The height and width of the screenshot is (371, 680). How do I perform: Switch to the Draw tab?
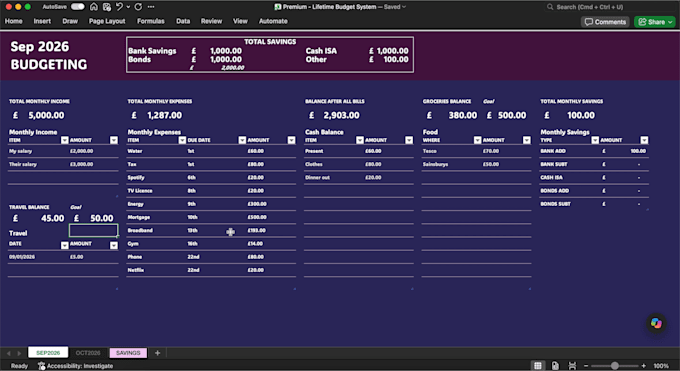coord(70,21)
